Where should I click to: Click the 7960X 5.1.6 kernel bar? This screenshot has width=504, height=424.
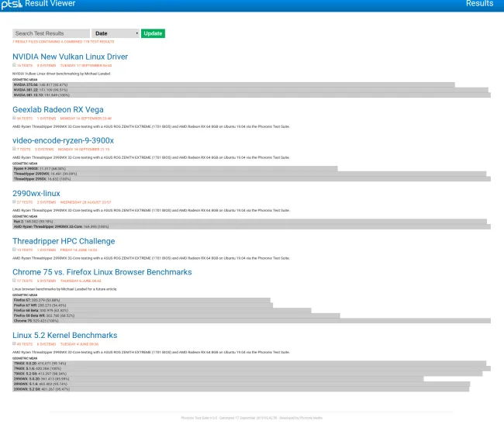click(252, 369)
